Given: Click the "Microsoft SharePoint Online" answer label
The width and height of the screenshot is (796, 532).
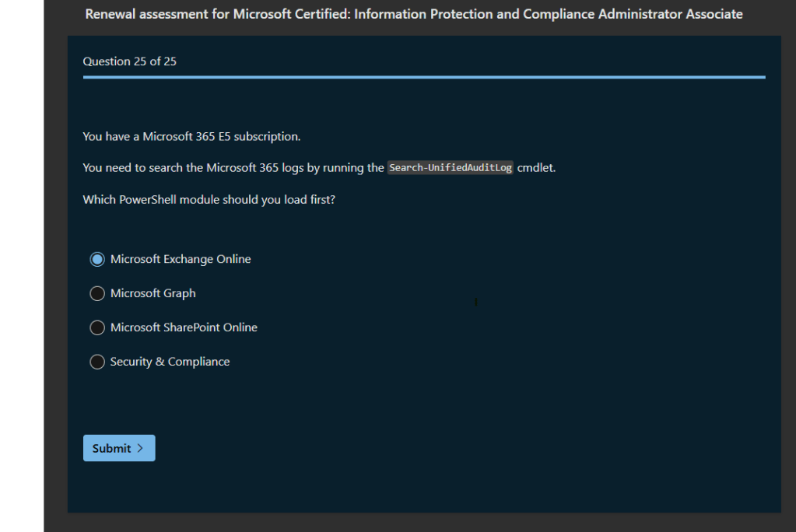Looking at the screenshot, I should [x=184, y=327].
